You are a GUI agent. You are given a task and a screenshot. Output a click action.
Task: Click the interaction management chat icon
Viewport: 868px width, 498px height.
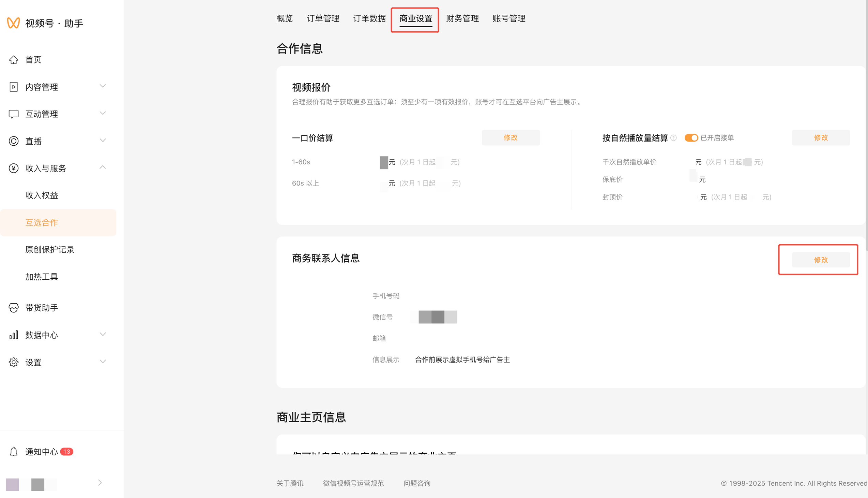(14, 114)
